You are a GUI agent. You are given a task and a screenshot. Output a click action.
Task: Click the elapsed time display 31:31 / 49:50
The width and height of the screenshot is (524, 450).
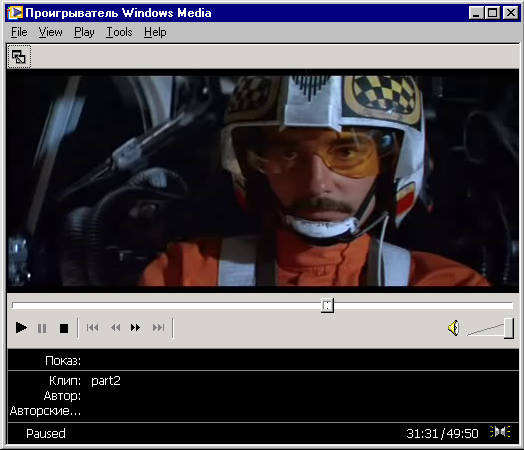click(442, 434)
